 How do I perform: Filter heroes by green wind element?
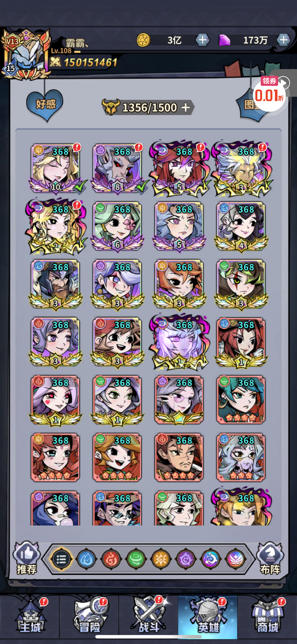136,559
